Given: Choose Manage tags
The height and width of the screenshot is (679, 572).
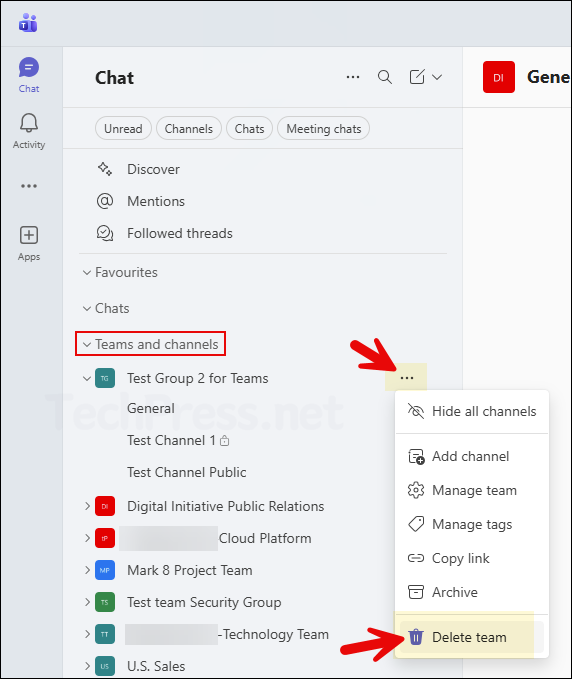Looking at the screenshot, I should (x=472, y=524).
